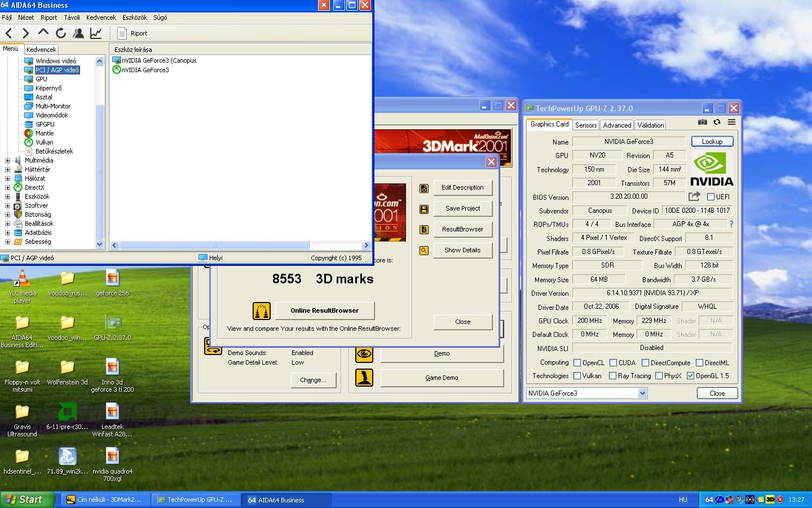Open the GPU-Z hamburger menu icon
The image size is (812, 508).
pyautogui.click(x=731, y=122)
